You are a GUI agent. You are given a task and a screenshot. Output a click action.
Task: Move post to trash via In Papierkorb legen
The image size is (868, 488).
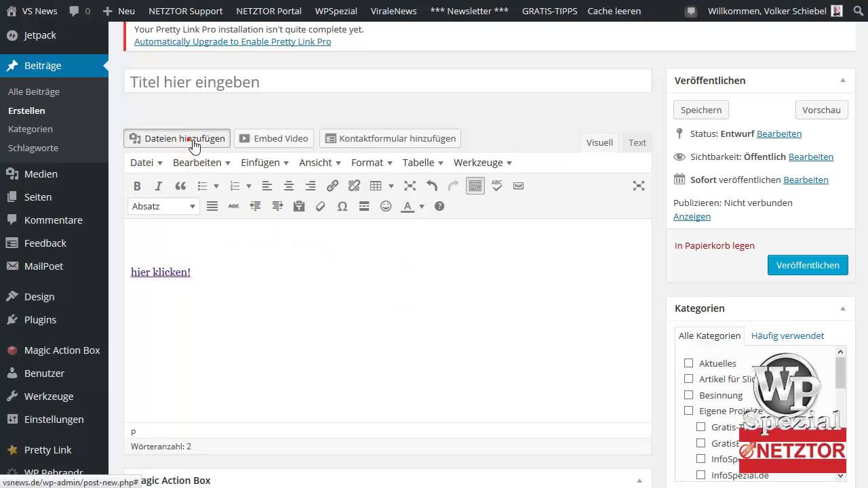coord(715,245)
